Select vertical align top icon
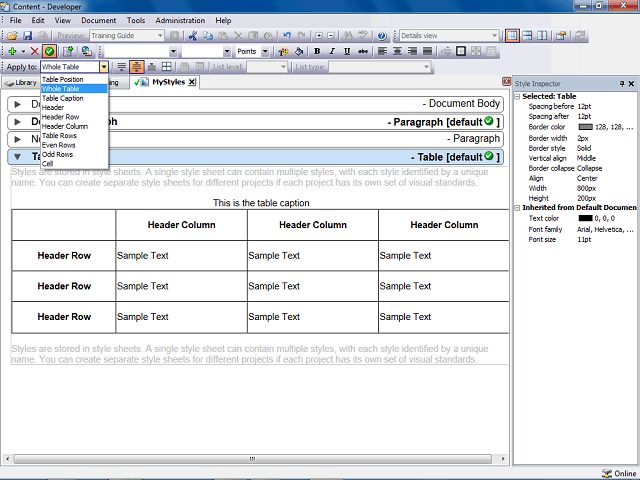The image size is (640, 480). [121, 67]
